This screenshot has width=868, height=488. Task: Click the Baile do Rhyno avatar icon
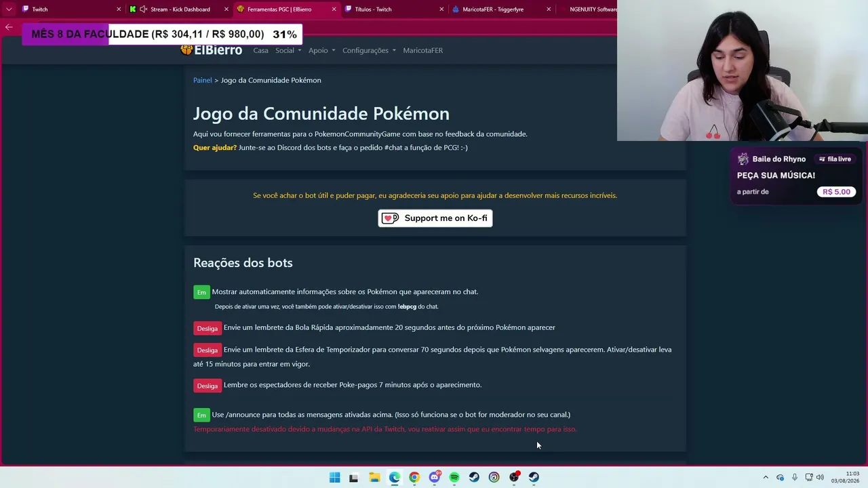point(743,159)
